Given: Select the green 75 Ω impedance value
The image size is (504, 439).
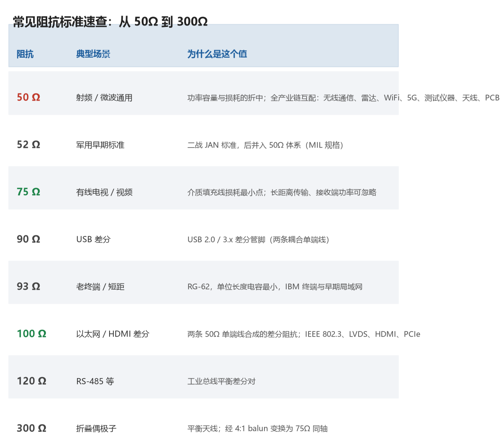Looking at the screenshot, I should [29, 192].
